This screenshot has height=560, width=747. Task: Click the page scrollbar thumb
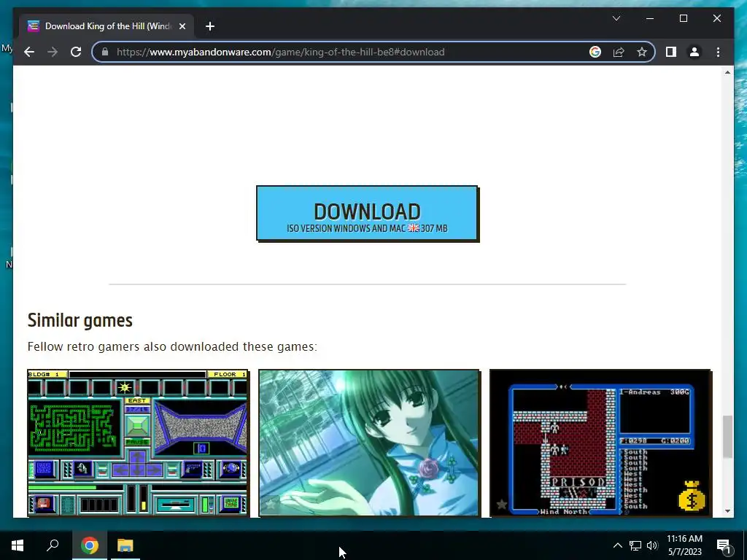click(727, 437)
